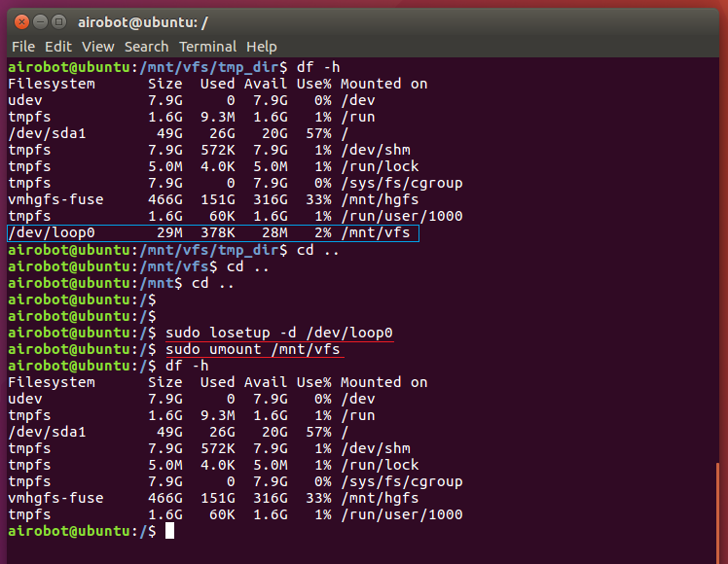Minimize the terminal window
Image resolution: width=728 pixels, height=564 pixels.
point(41,21)
